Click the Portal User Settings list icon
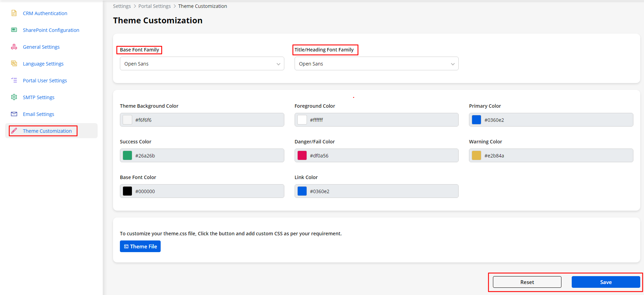The width and height of the screenshot is (644, 295). [x=14, y=80]
